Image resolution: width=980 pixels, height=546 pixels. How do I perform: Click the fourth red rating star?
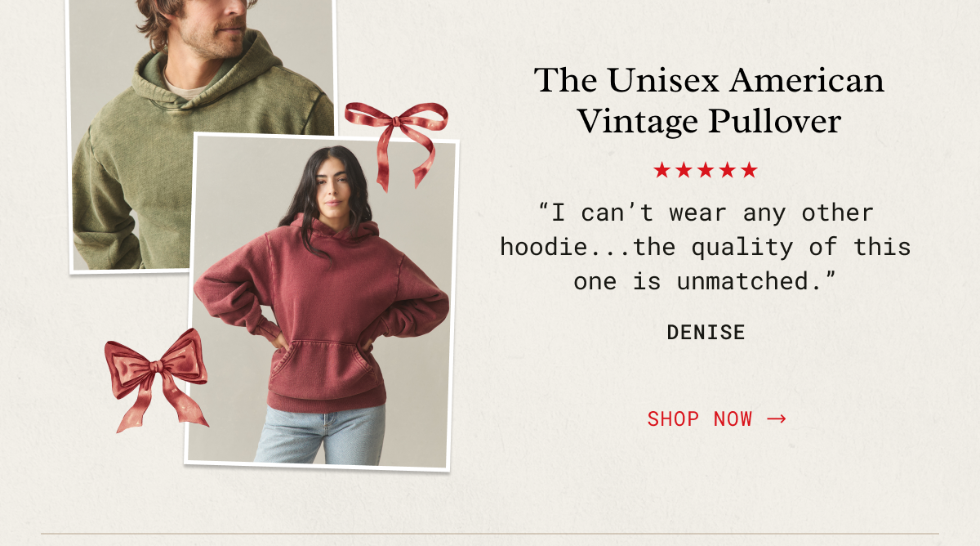tap(728, 171)
